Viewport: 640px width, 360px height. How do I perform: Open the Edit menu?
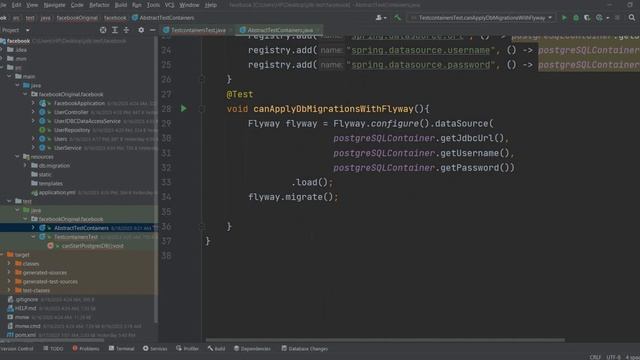coord(16,5)
